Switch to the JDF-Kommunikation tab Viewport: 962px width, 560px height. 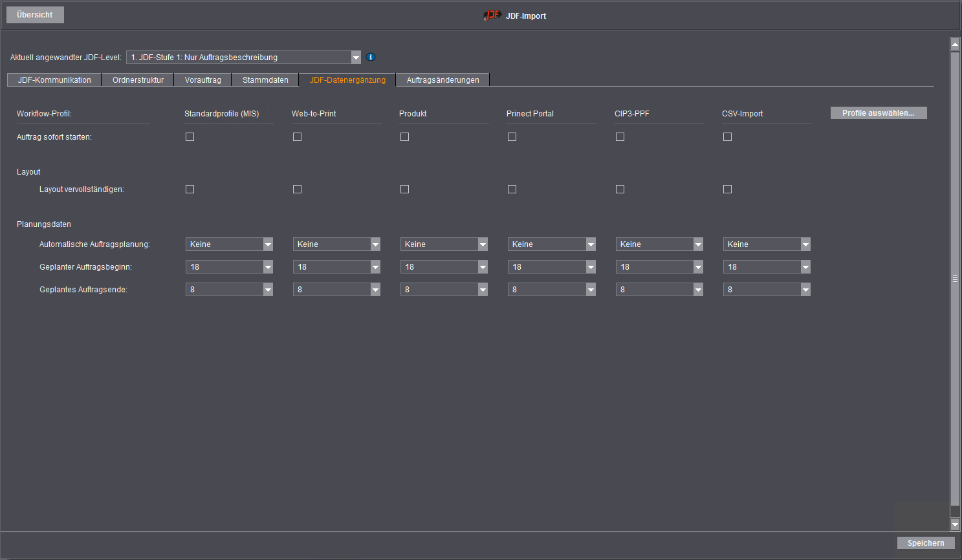54,80
